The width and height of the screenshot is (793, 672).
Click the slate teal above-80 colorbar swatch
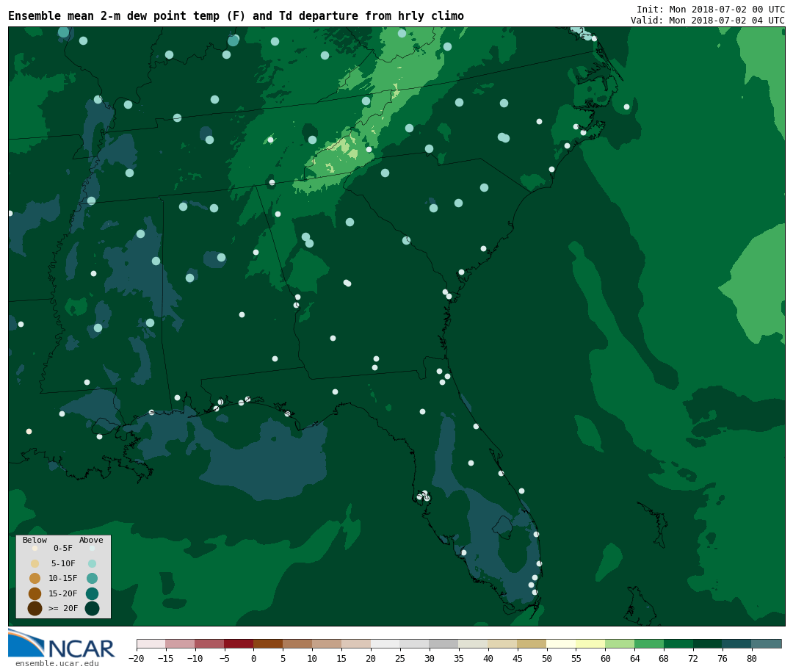point(767,643)
